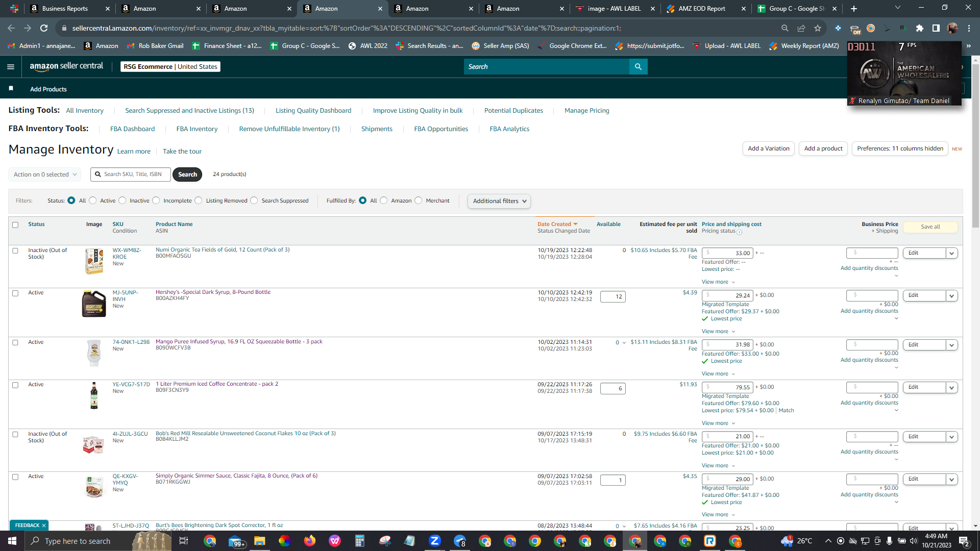
Task: Reload the page with the refresh icon
Action: 44,28
